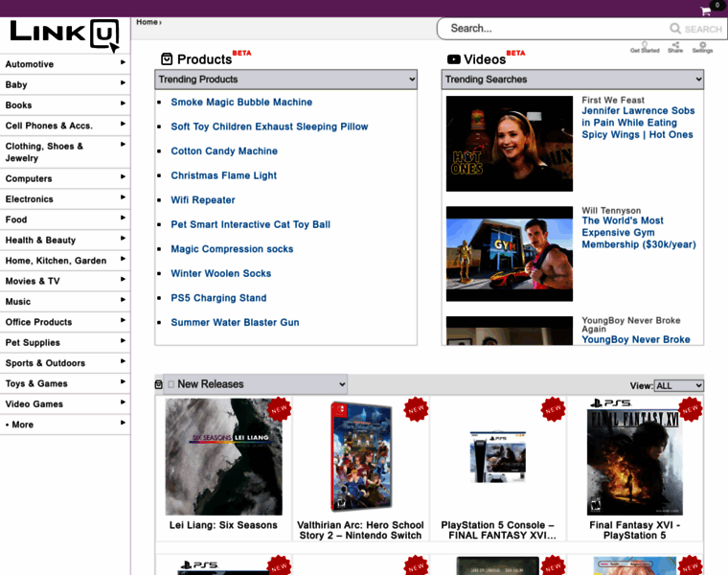Open Summer Water Blaster Gun link
728x575 pixels.
click(x=235, y=322)
